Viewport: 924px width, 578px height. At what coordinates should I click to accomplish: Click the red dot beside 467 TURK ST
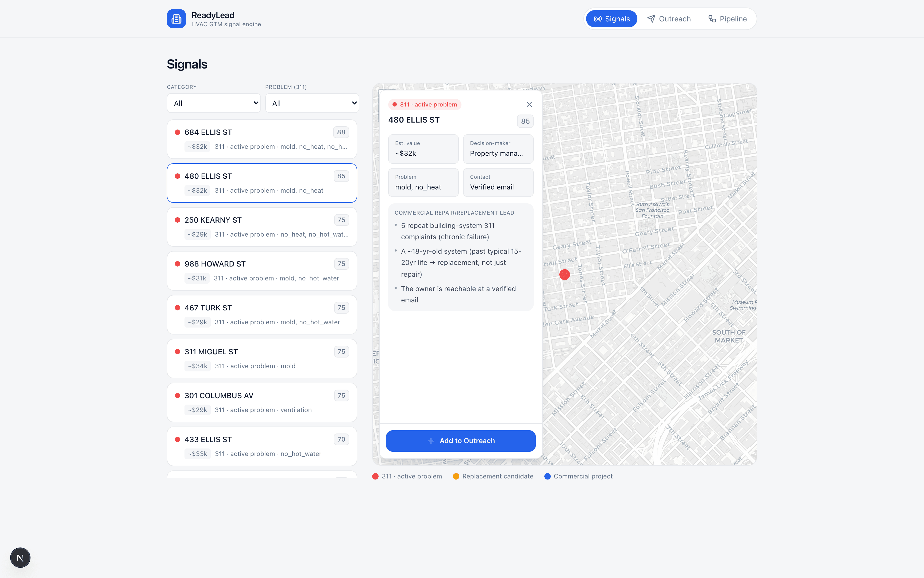click(x=178, y=308)
